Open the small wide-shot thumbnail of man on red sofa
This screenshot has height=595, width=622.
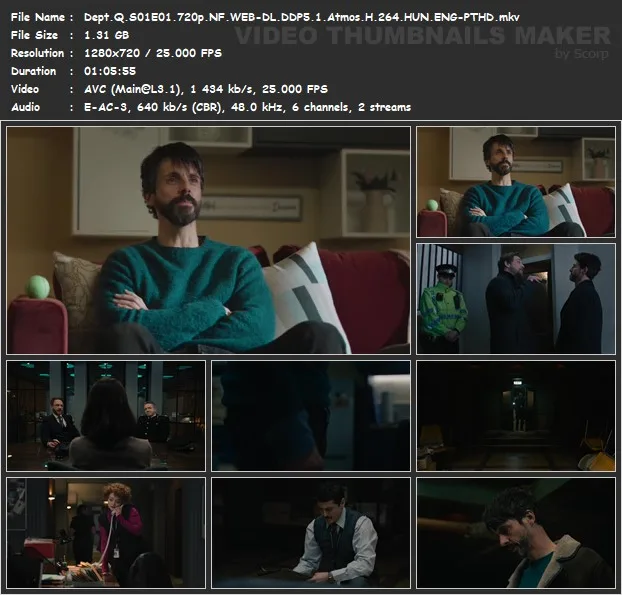[516, 182]
